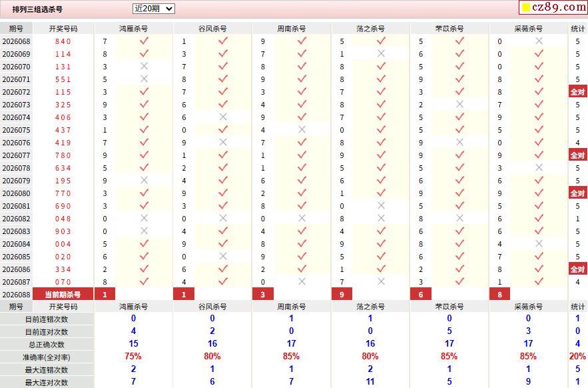The height and width of the screenshot is (388, 588).
Task: Click the cross icon for 谷风杀号 in row 2026074
Action: pyautogui.click(x=223, y=117)
